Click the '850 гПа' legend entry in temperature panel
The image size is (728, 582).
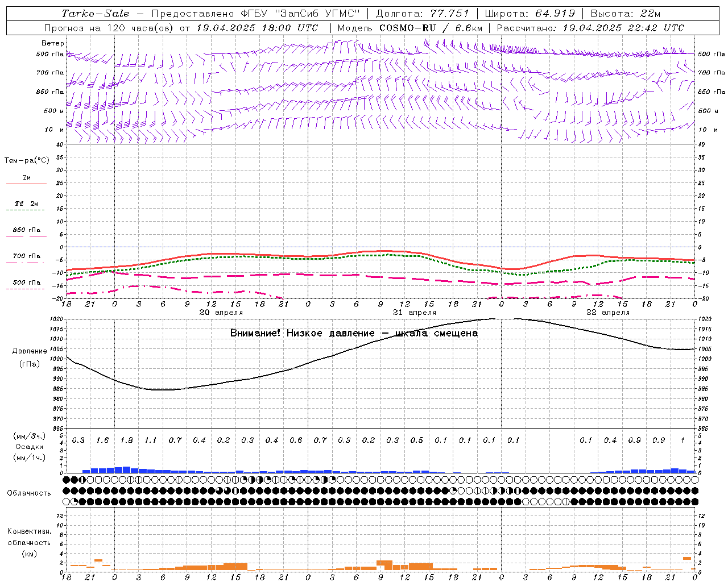(x=26, y=230)
